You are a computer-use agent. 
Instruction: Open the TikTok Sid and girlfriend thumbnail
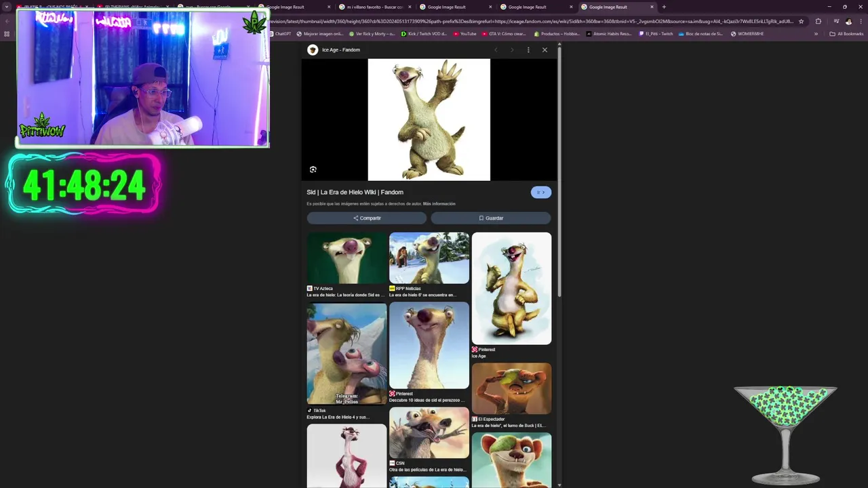(x=347, y=354)
